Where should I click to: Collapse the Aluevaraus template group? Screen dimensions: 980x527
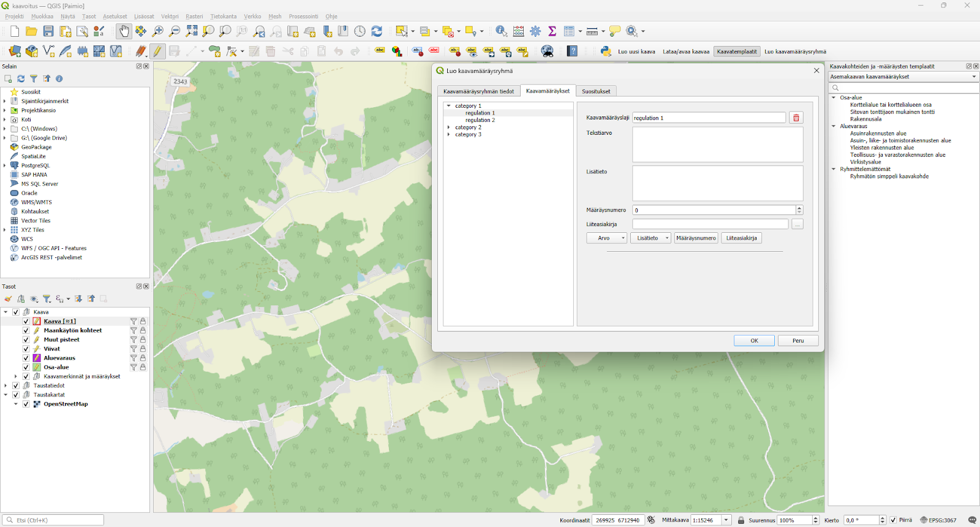pyautogui.click(x=834, y=126)
